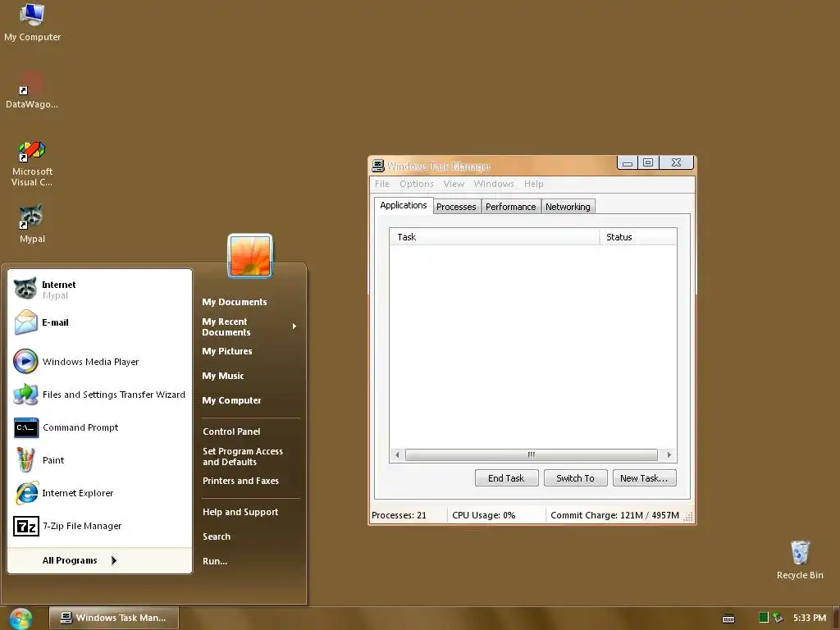Open My Computer desktop icon

[32, 22]
